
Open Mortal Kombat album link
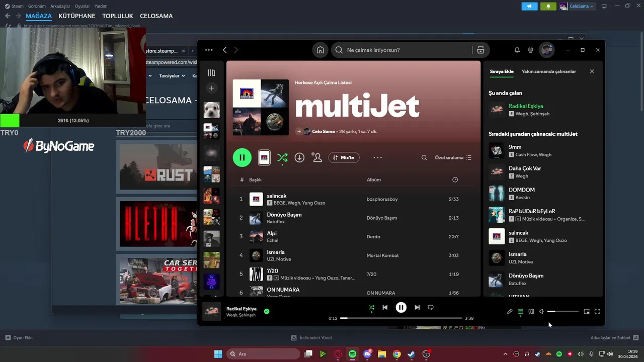click(382, 255)
